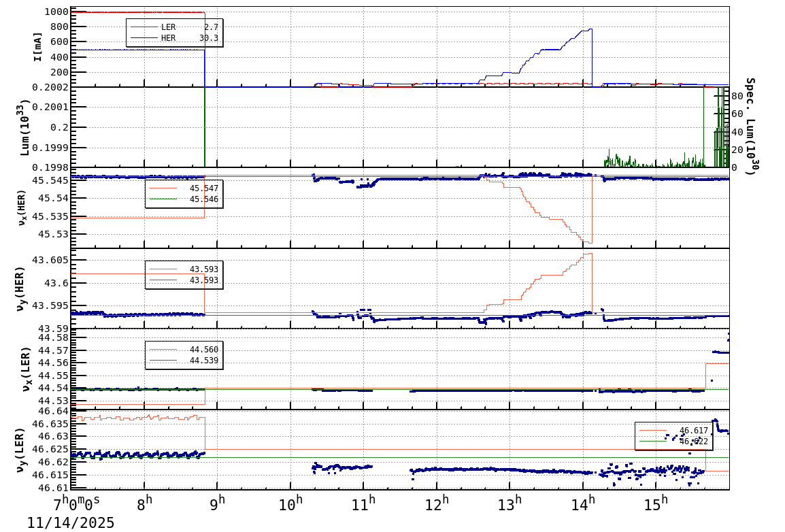The image size is (785, 532).
Task: Click the 43.605 tick label
Action: 50,261
